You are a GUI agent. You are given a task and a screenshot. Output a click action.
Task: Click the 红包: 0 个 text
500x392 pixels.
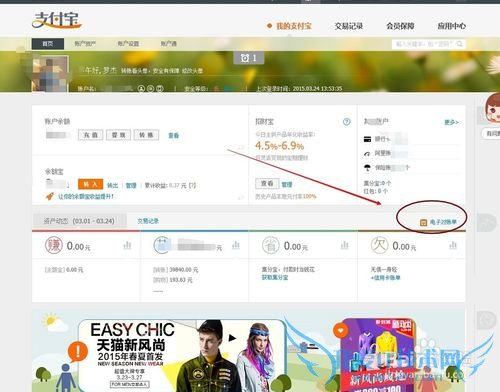375,191
